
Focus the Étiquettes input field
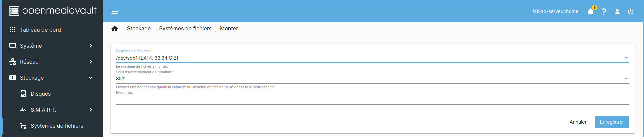coord(372,100)
